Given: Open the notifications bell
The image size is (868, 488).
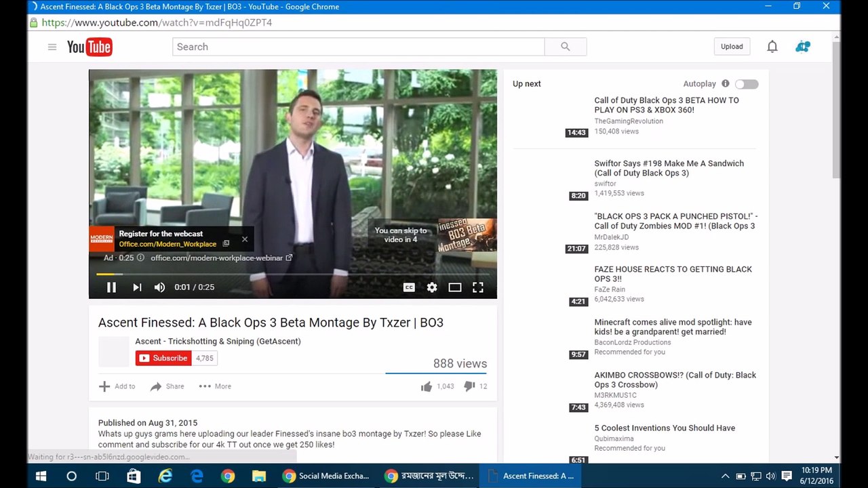Looking at the screenshot, I should point(772,47).
